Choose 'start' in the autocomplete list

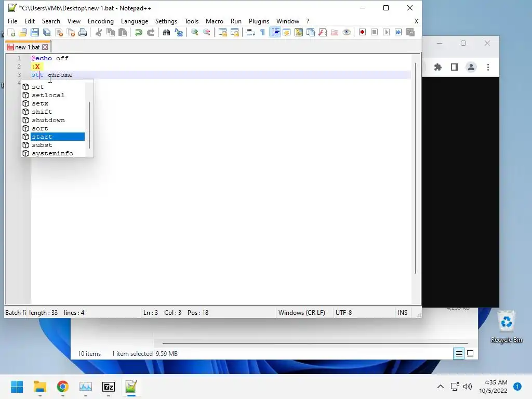(54, 137)
